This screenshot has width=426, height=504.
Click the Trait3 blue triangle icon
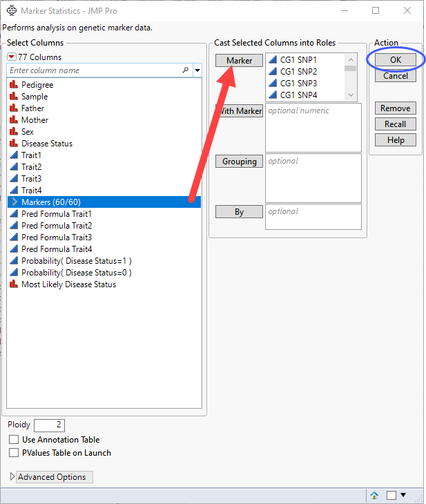(14, 178)
